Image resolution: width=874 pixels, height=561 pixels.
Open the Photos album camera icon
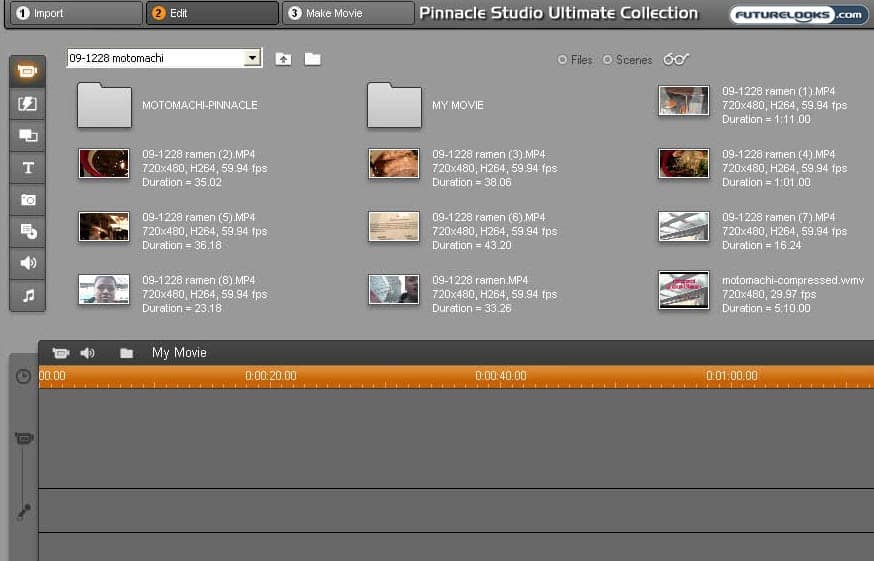tap(28, 200)
